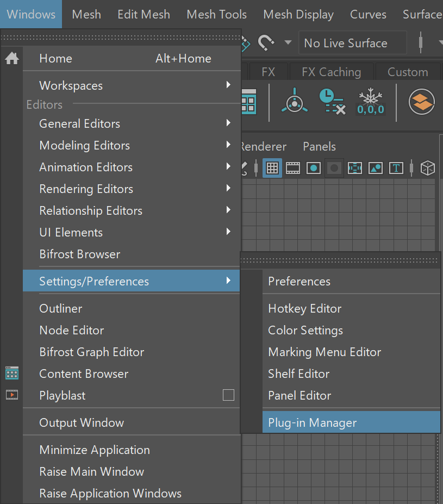The image size is (443, 504).
Task: Open the Playblast options box
Action: (x=228, y=395)
